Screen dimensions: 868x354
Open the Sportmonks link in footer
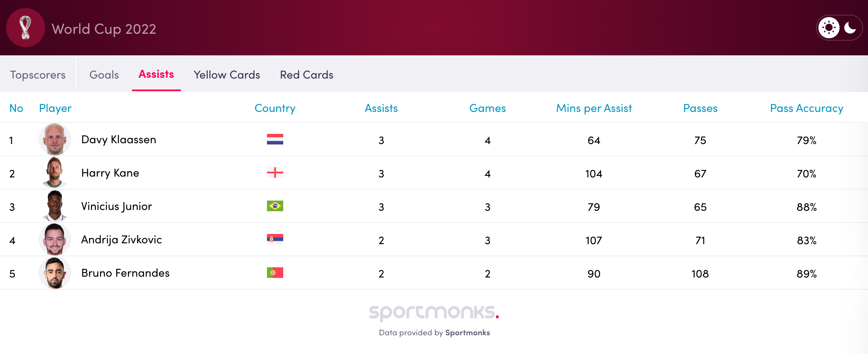coord(467,333)
